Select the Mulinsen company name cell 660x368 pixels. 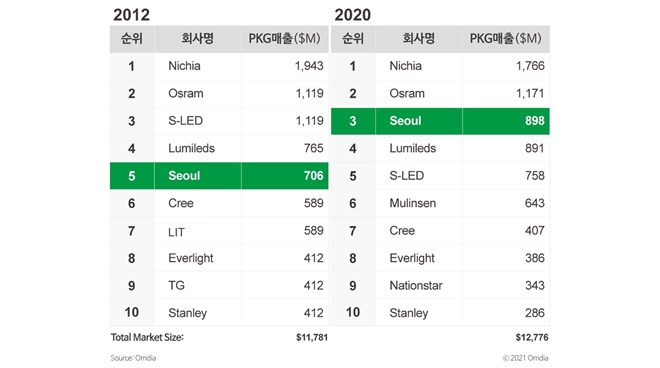point(418,203)
